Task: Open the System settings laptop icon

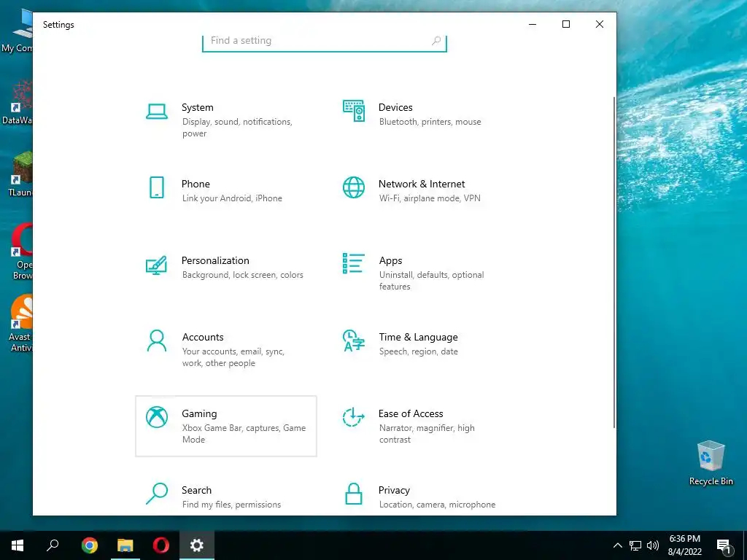Action: click(157, 112)
